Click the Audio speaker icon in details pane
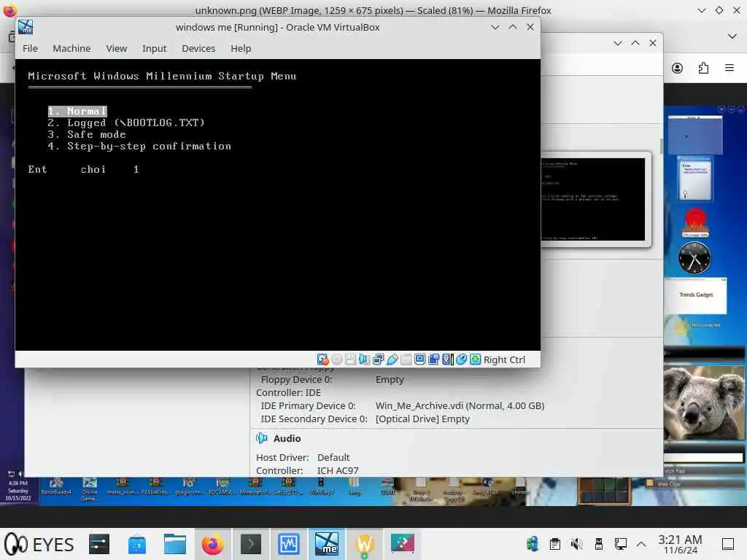 click(x=262, y=438)
